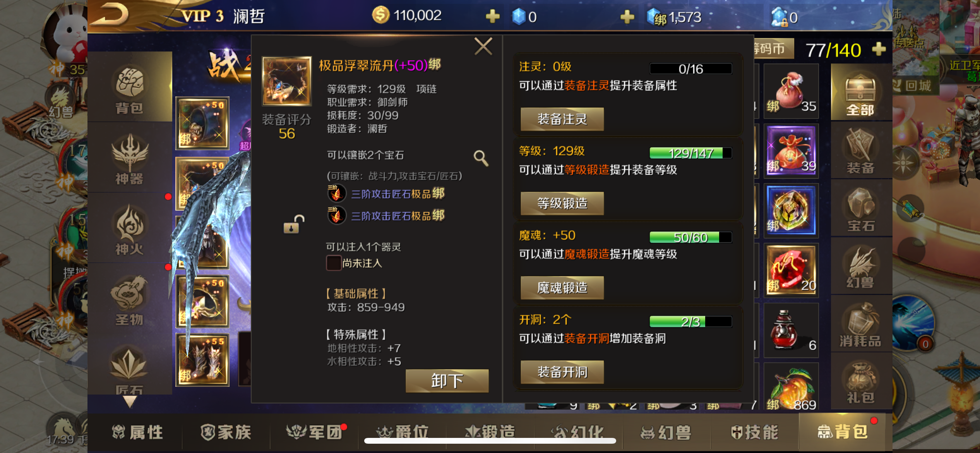Open the magnifier icon beside gem slots
This screenshot has width=980, height=453.
[481, 158]
